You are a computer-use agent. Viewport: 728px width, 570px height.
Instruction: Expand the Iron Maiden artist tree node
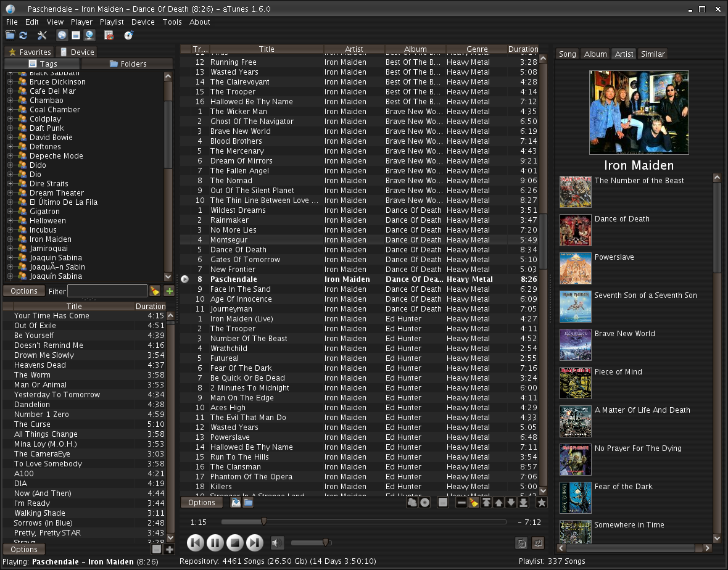point(10,239)
